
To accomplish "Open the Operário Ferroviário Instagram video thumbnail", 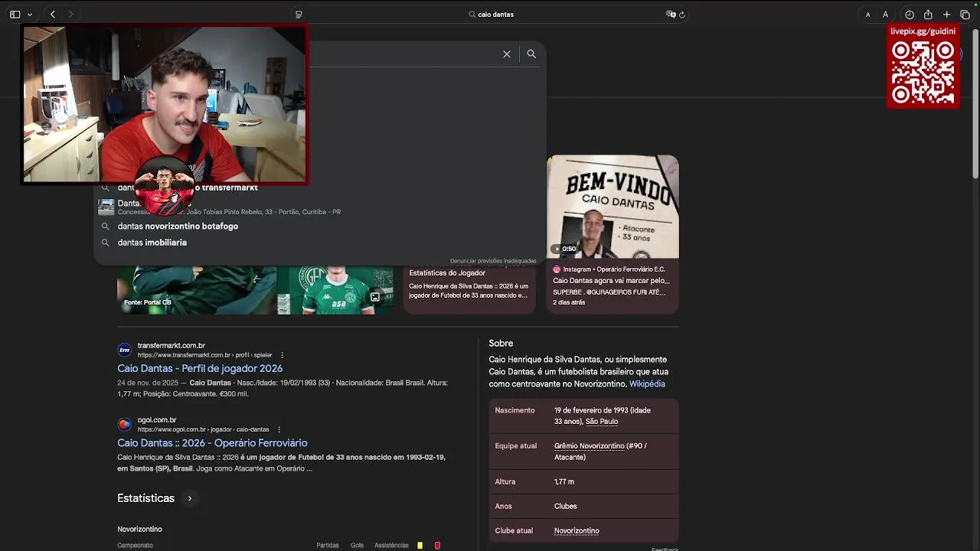I will [612, 207].
